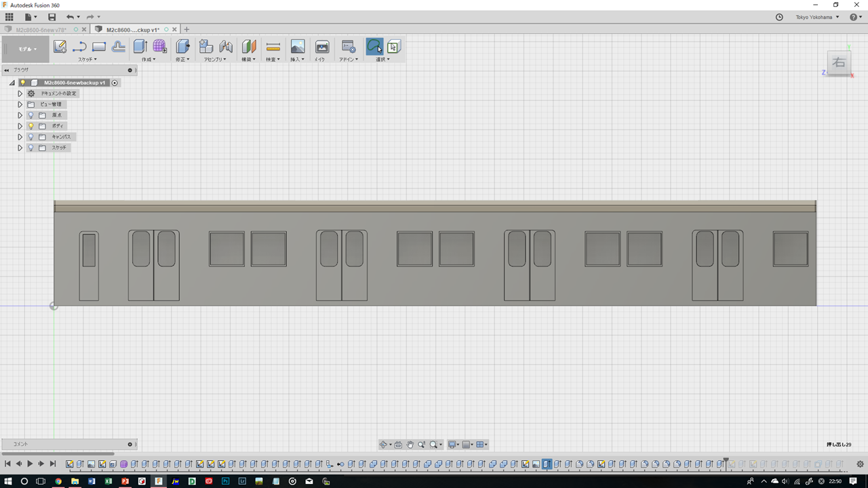
Task: Open the Tokyo Yokohama account dropdown
Action: tap(817, 17)
